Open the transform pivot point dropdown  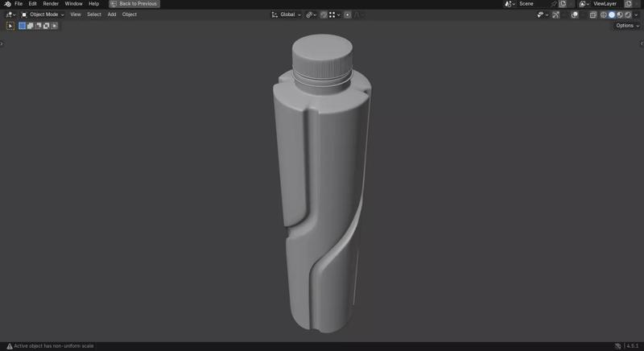tap(311, 14)
